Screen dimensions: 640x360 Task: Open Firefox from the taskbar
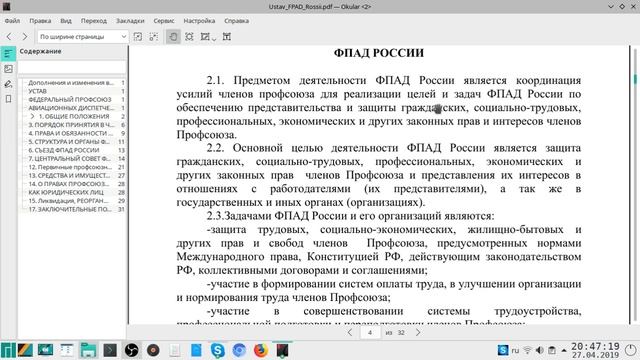[261, 350]
